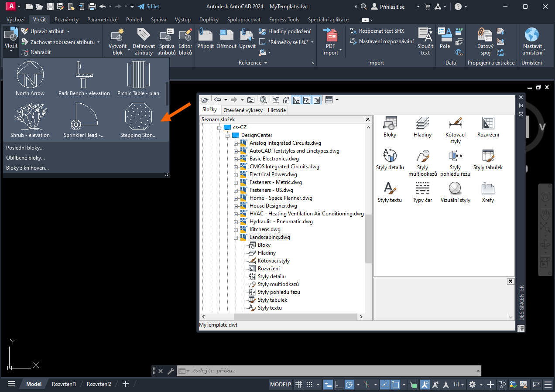Screen dimensions: 555x392
Task: Toggle DesignCenter tree view button
Action: 297,100
